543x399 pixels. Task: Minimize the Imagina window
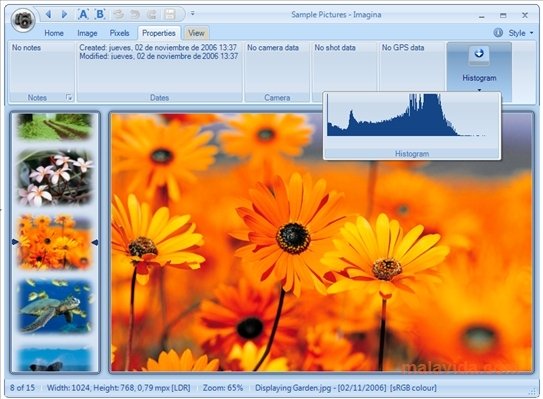click(x=482, y=16)
